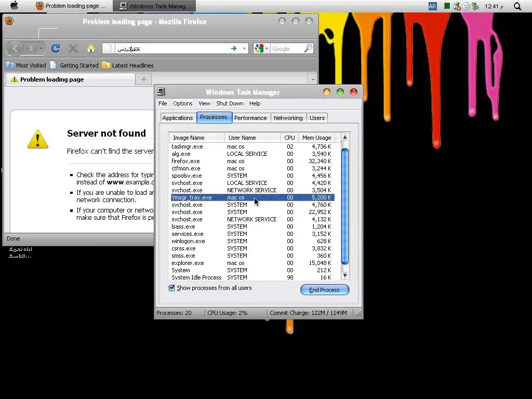Click the Google search engine icon
Image resolution: width=532 pixels, height=399 pixels.
tap(259, 48)
